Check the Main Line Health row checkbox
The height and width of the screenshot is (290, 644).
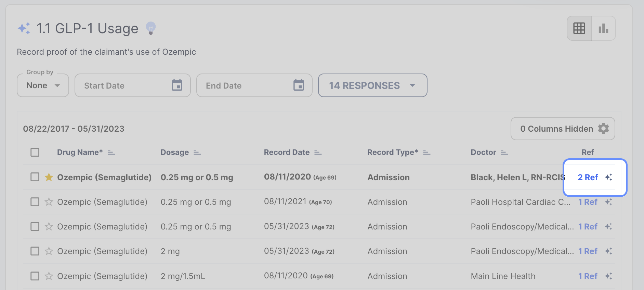tap(35, 276)
